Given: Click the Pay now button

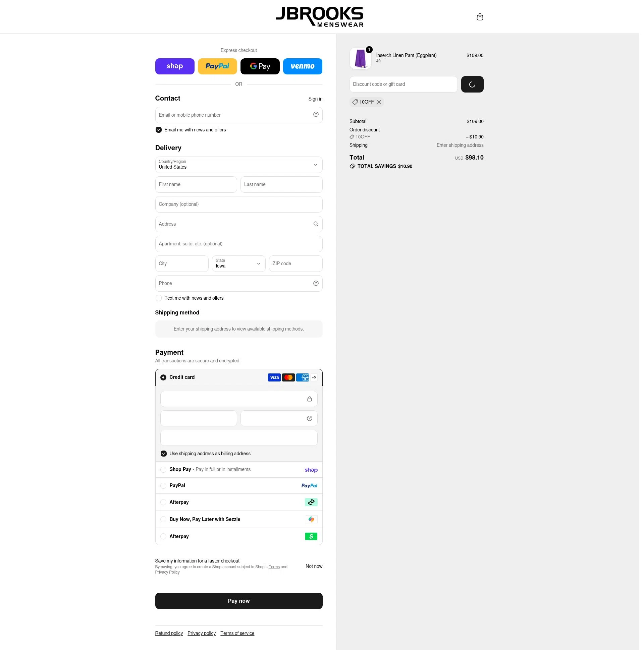Looking at the screenshot, I should [x=239, y=601].
